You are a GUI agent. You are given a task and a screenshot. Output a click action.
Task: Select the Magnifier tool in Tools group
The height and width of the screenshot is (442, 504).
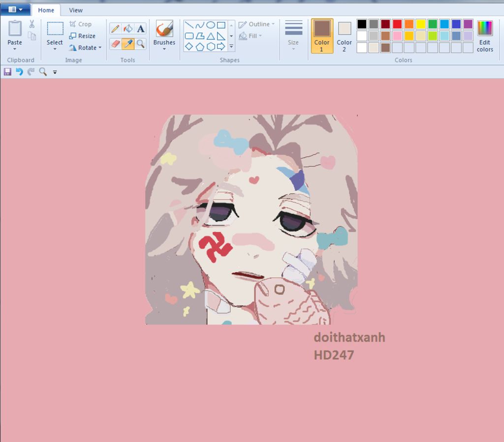click(x=140, y=44)
